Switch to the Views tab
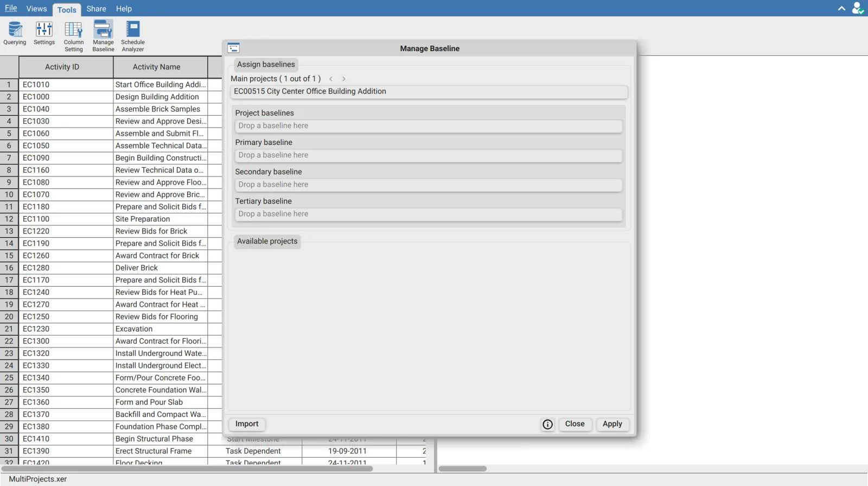Screen dimensions: 868x486 36,9
